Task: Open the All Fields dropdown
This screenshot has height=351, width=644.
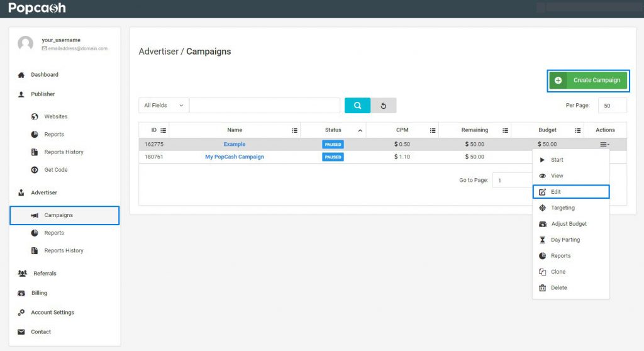Action: pyautogui.click(x=164, y=105)
